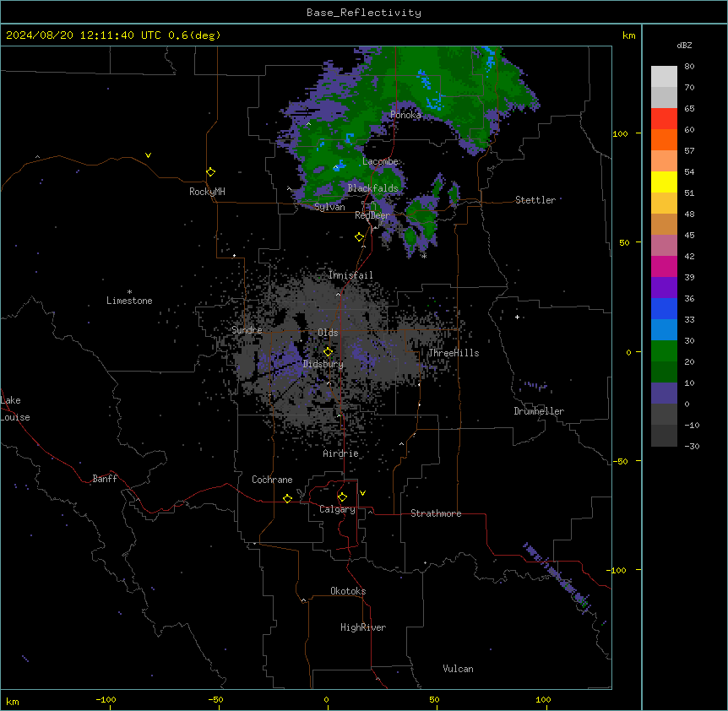Image resolution: width=728 pixels, height=711 pixels.
Task: Pick the orange 60 dBZ legend swatch
Action: [664, 139]
